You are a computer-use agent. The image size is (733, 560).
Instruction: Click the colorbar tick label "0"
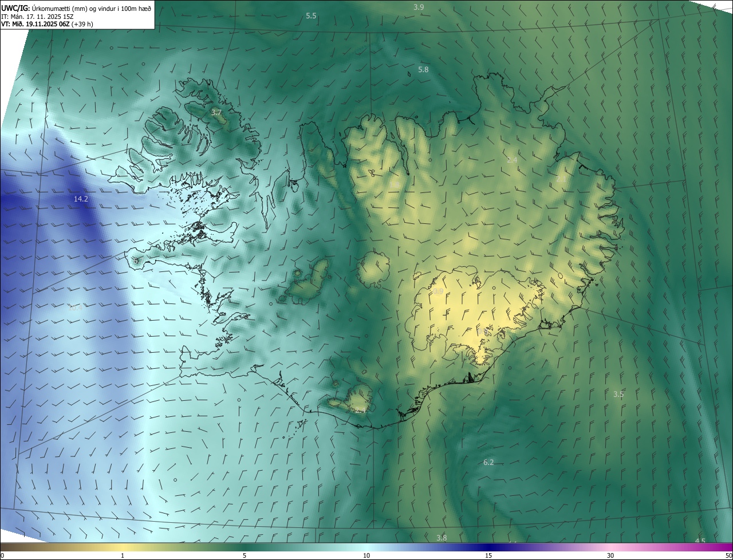[2, 556]
